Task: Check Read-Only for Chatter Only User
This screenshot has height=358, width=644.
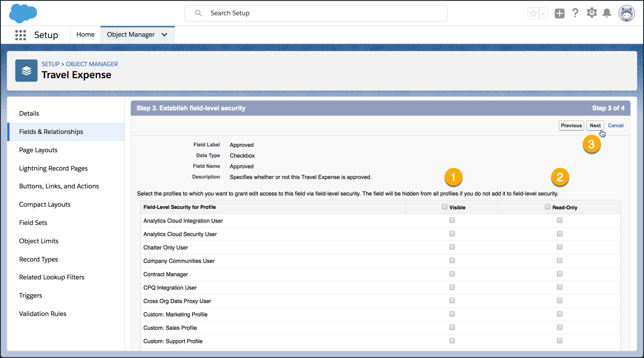Action: coord(560,247)
